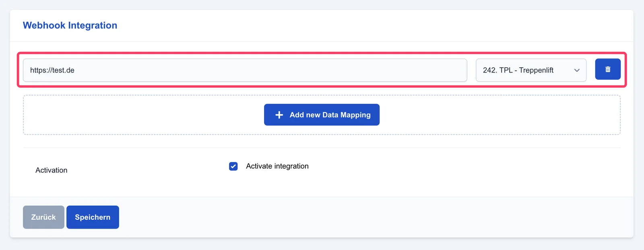Viewport: 644px width, 250px height.
Task: Toggle the Activate integration checkbox
Action: 233,166
